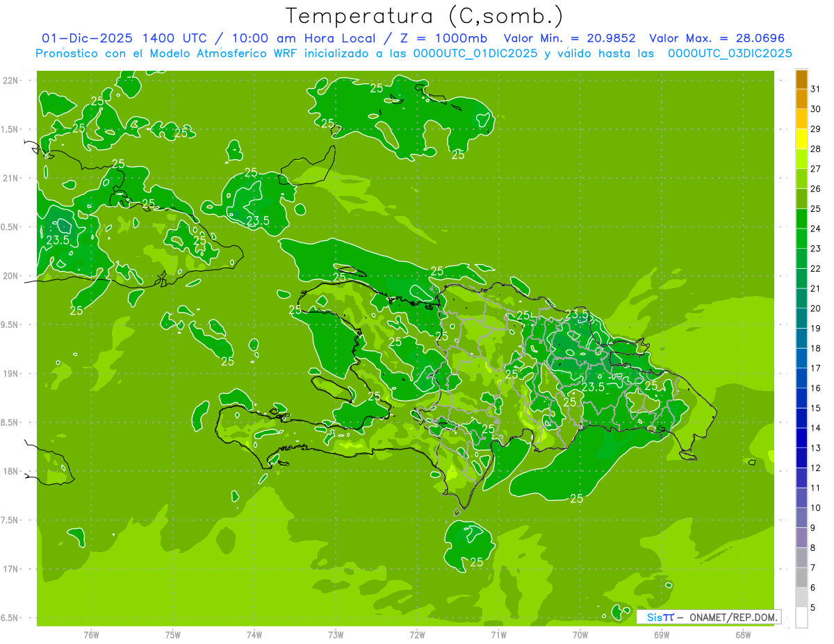Click the '10' legend number

click(816, 508)
